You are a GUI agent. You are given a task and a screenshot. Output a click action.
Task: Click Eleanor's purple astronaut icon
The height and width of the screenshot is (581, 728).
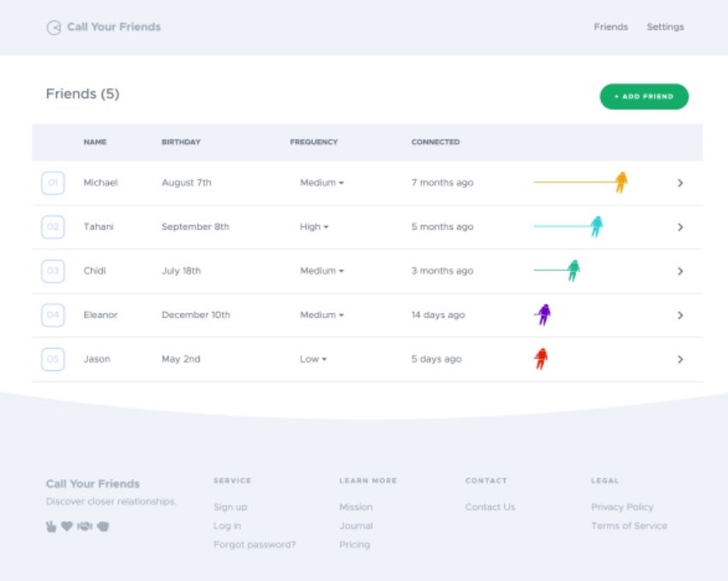(x=544, y=314)
